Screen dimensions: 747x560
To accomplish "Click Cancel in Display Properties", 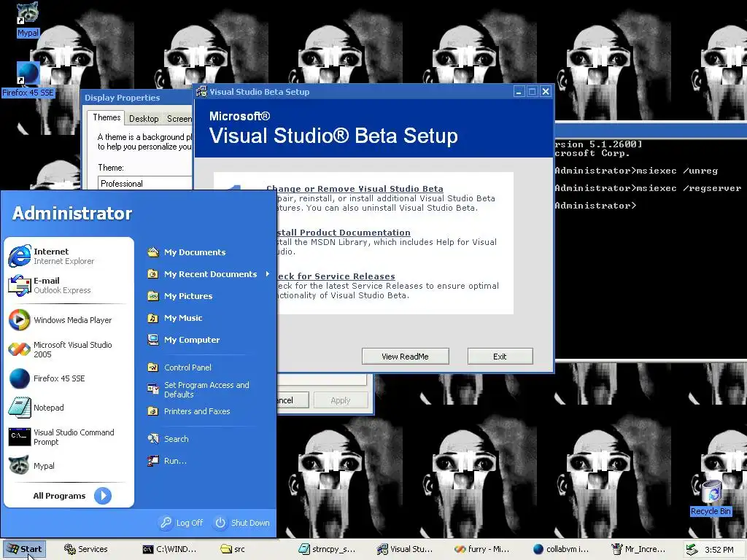I will pos(293,400).
